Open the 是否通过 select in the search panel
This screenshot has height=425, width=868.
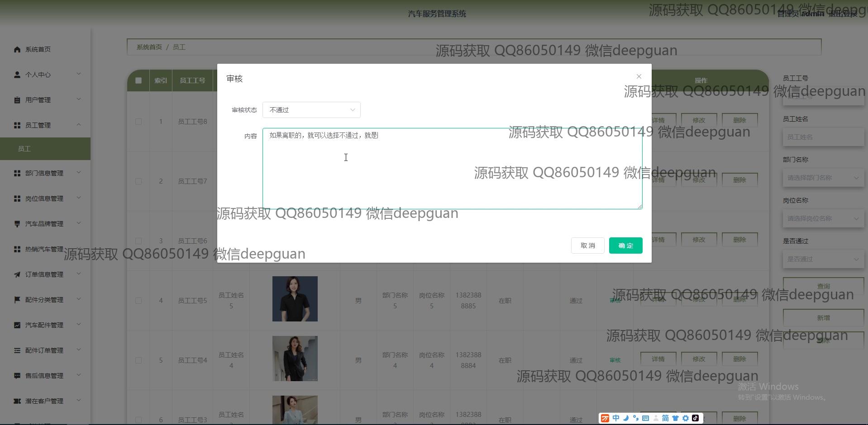click(x=823, y=259)
